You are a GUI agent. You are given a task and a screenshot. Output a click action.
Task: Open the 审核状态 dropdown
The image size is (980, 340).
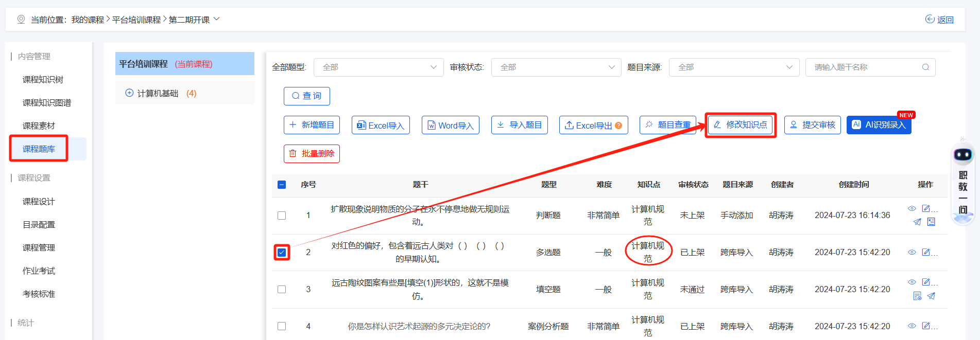(556, 67)
